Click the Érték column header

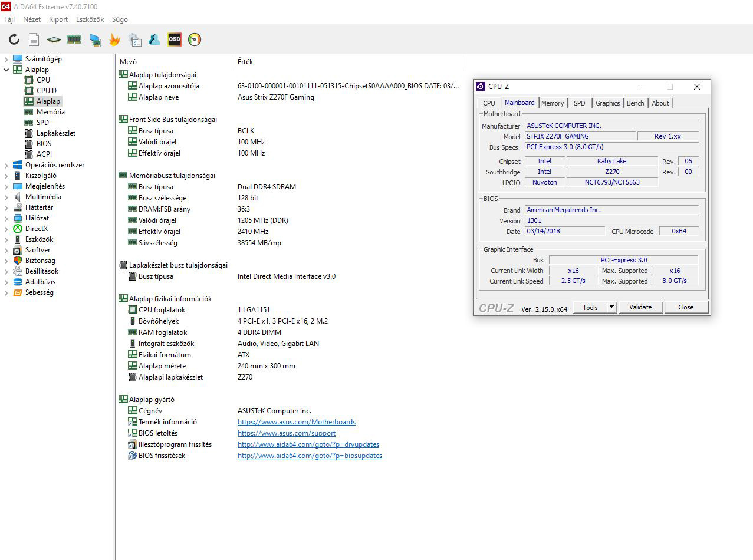[245, 62]
